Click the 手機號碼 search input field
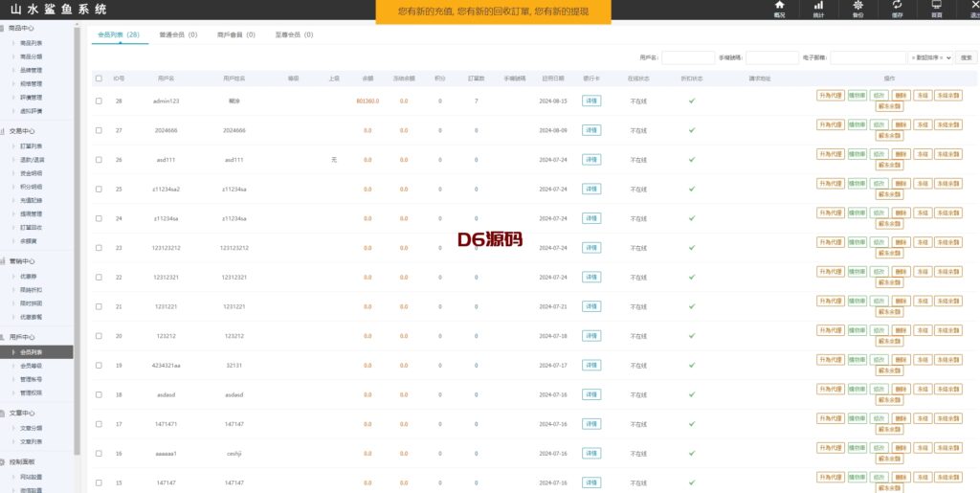The image size is (980, 493). (772, 57)
